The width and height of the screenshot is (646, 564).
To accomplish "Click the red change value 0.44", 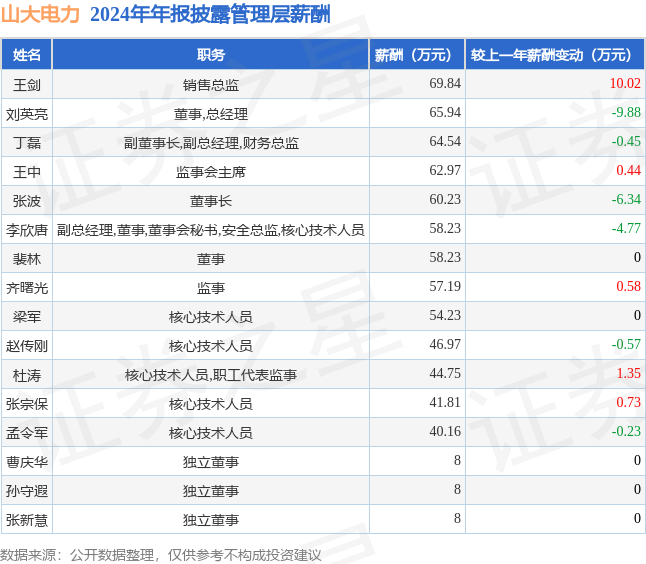I will [628, 170].
